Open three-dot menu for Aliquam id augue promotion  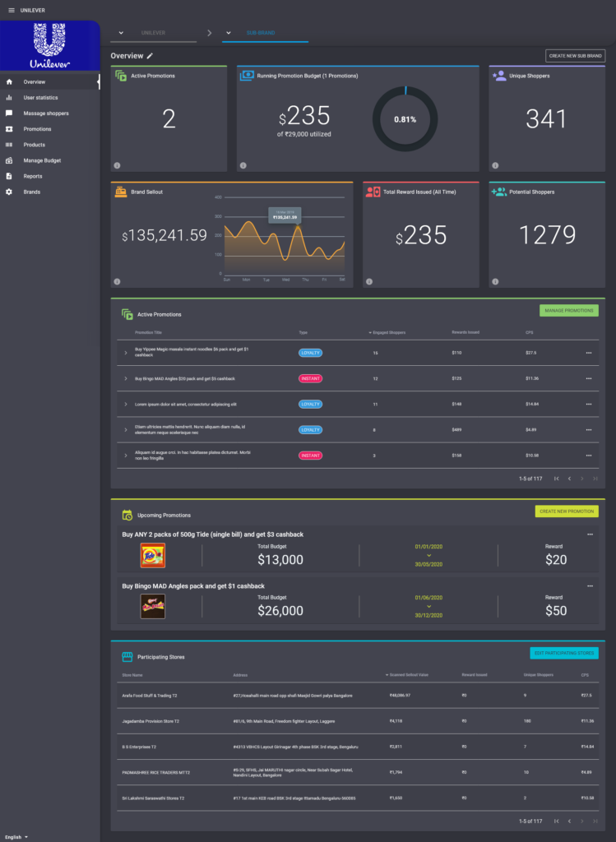589,456
